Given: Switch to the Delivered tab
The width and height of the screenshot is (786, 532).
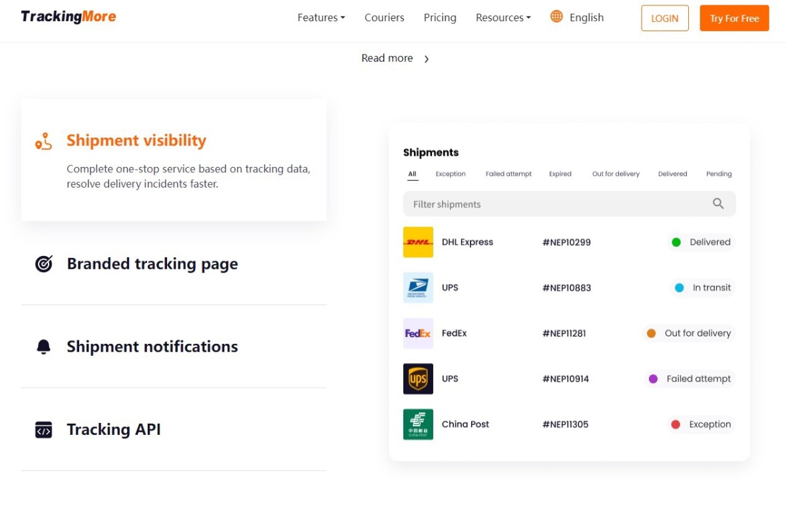Looking at the screenshot, I should click(x=672, y=174).
